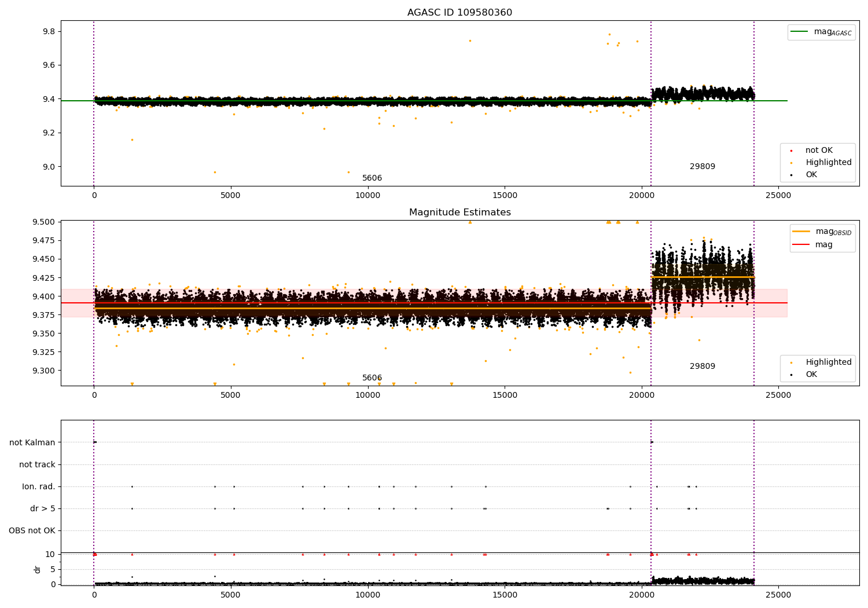Click the 'not Kalman' axis label
Viewport: 868px width, 608px height.
click(x=32, y=443)
